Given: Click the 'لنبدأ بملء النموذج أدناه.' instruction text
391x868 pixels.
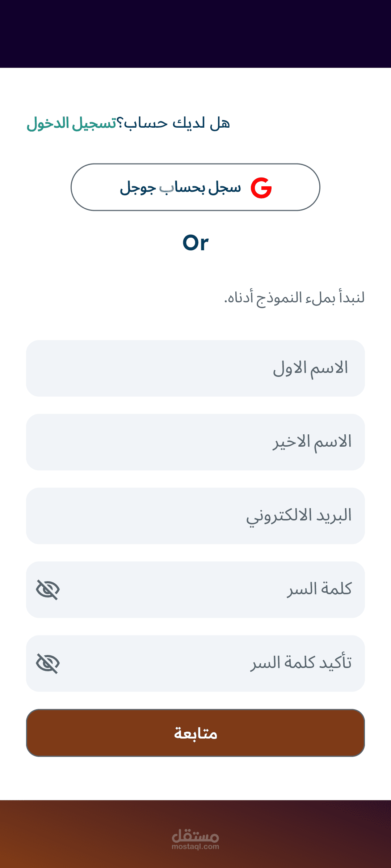Looking at the screenshot, I should (294, 298).
